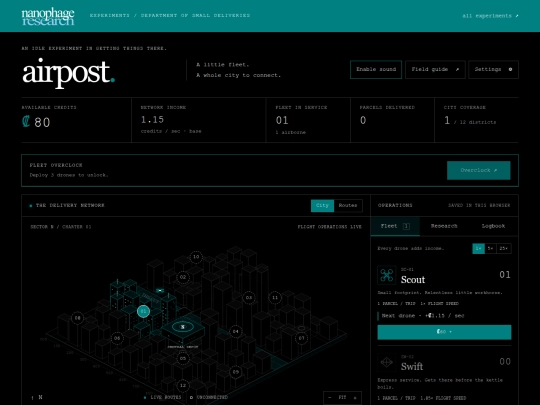Select district marker 08 on the map

[77, 318]
